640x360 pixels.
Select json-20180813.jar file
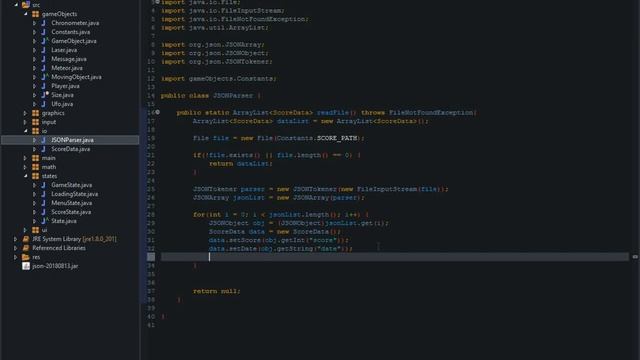[x=55, y=266]
